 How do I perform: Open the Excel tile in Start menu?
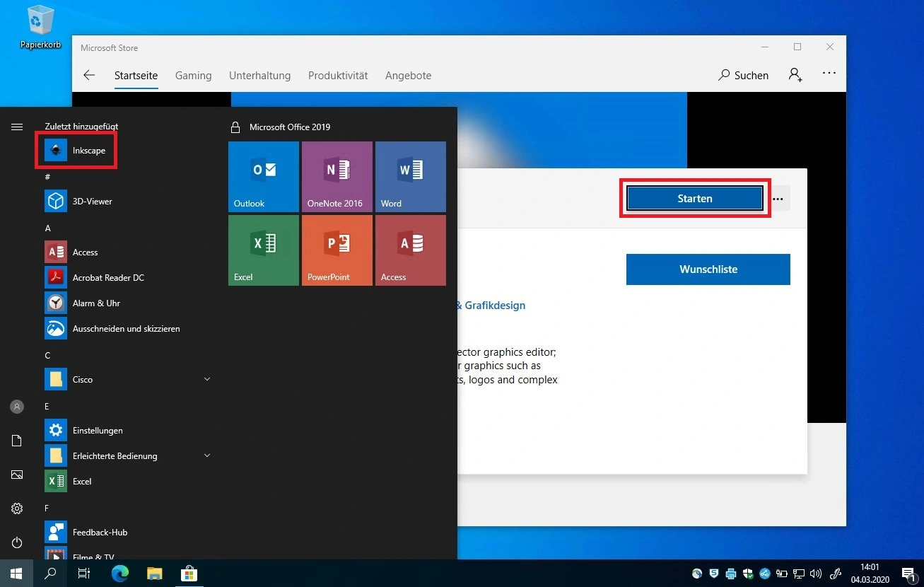[263, 250]
